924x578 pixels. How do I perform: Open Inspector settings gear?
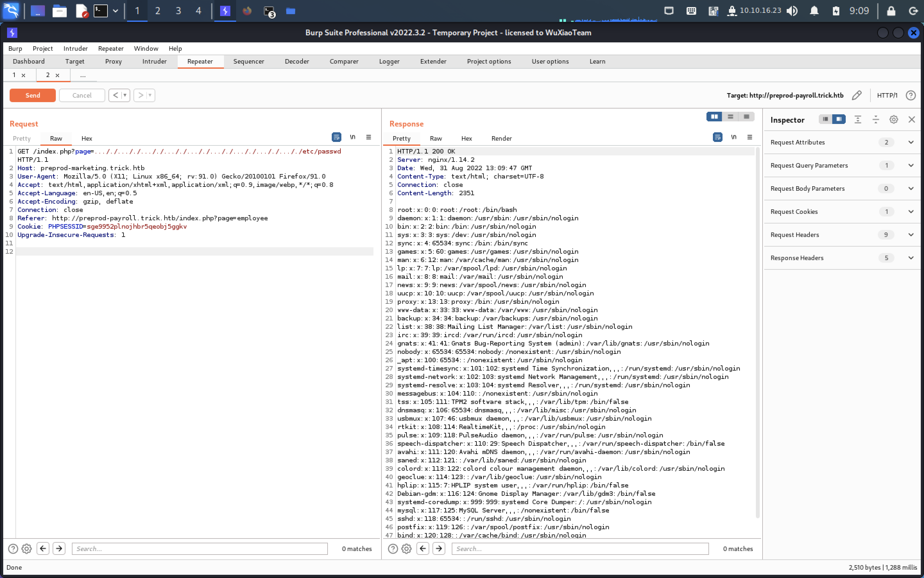[x=894, y=120]
